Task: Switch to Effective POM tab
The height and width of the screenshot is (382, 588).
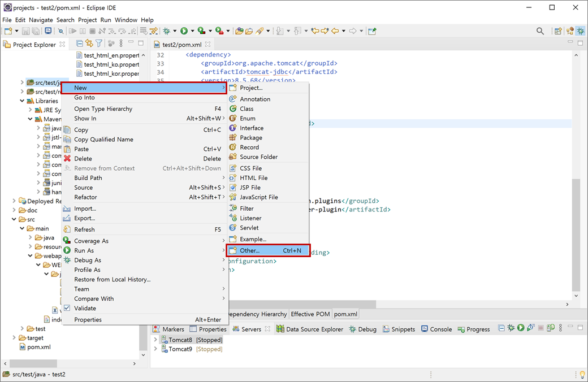Action: click(x=310, y=314)
